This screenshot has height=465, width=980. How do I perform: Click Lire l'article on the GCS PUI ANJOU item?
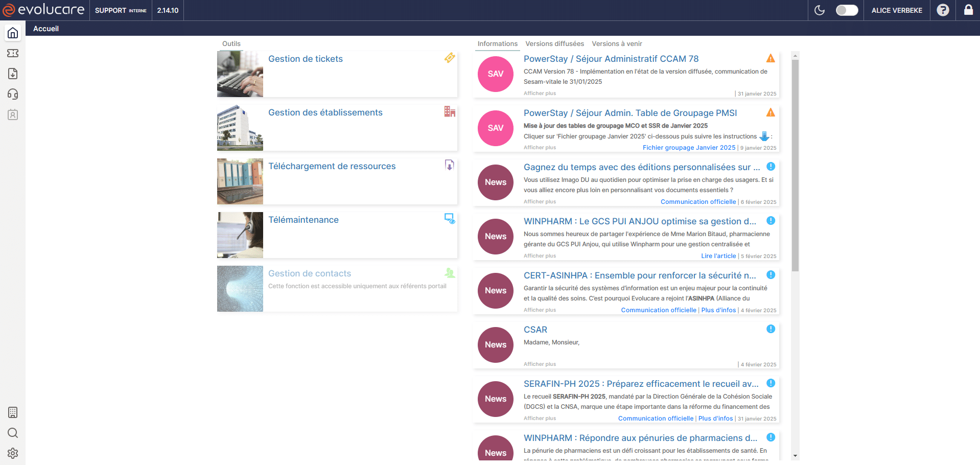point(718,256)
